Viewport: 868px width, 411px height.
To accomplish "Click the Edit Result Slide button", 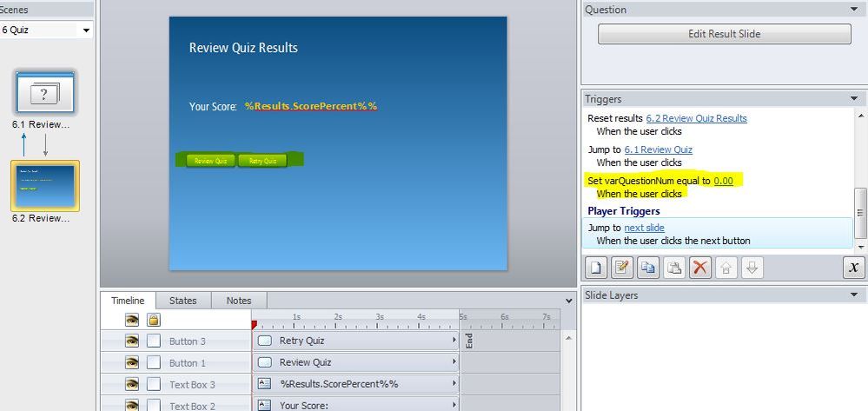I will pyautogui.click(x=724, y=34).
